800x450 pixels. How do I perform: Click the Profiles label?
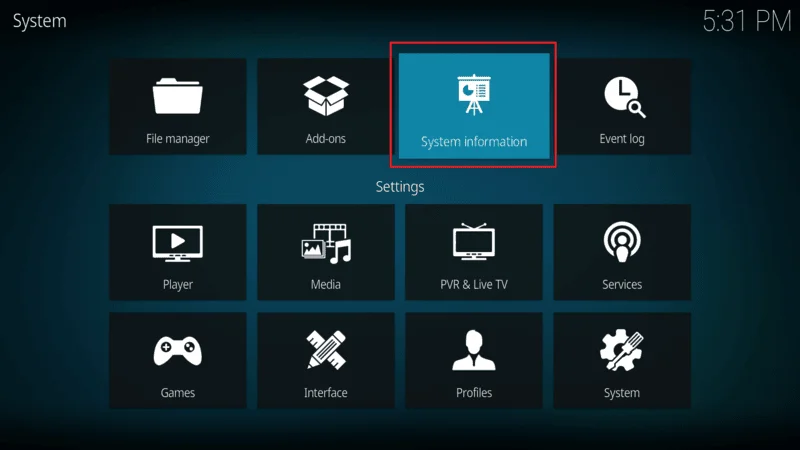(474, 392)
